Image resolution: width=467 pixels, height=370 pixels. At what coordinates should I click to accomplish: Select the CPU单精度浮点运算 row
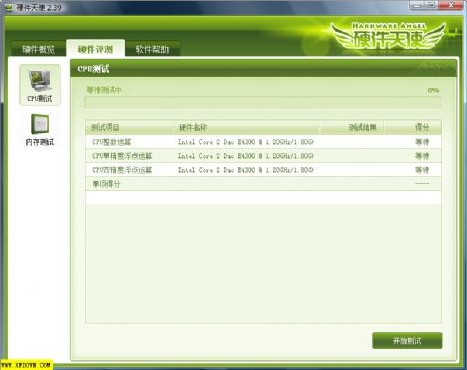(x=263, y=156)
